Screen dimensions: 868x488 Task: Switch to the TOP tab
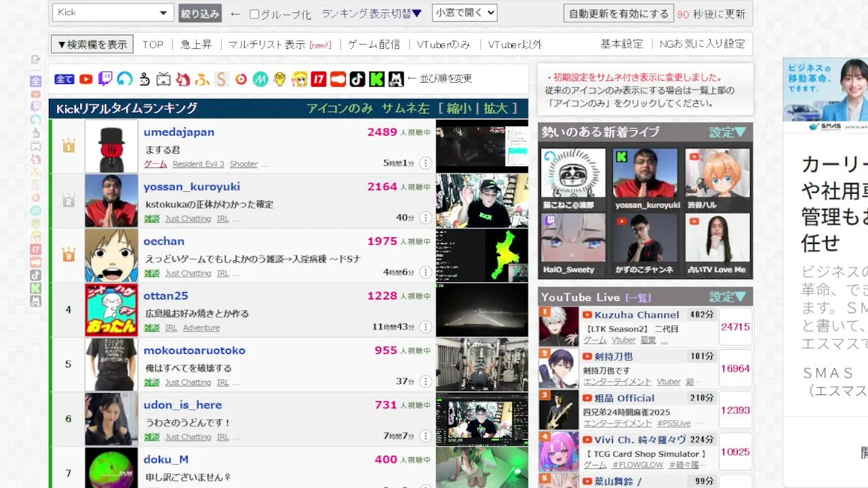click(153, 44)
